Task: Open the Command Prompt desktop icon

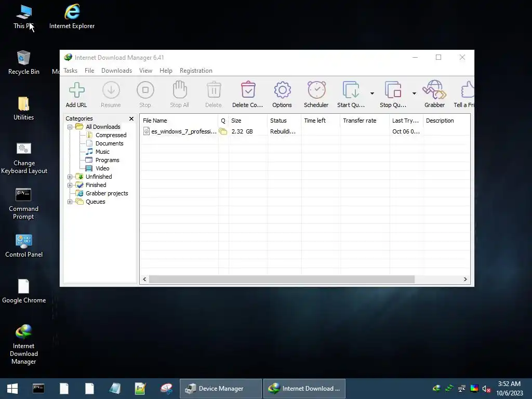Action: 23,204
